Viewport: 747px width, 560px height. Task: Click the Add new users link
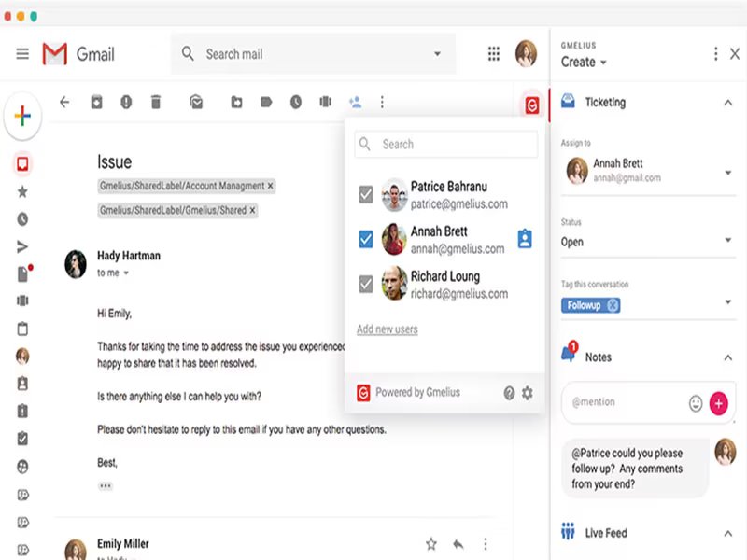[388, 329]
